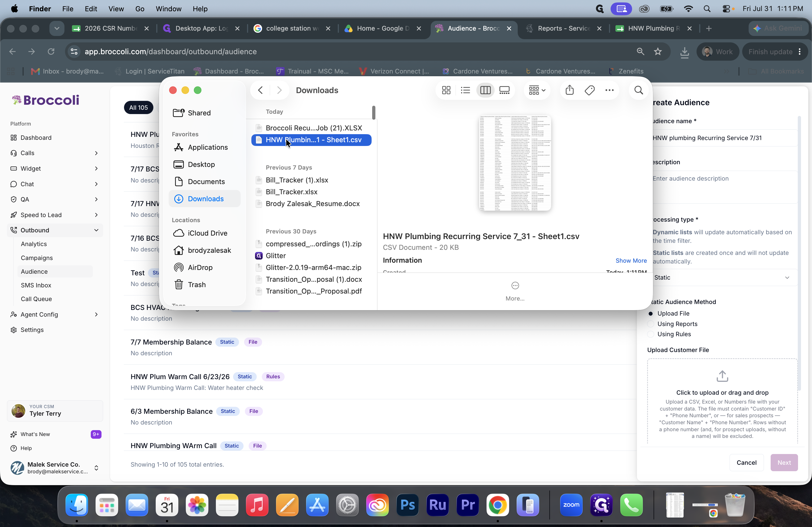Screen dimensions: 812x527
Task: Select the Glitter app in Downloads
Action: pos(311,256)
